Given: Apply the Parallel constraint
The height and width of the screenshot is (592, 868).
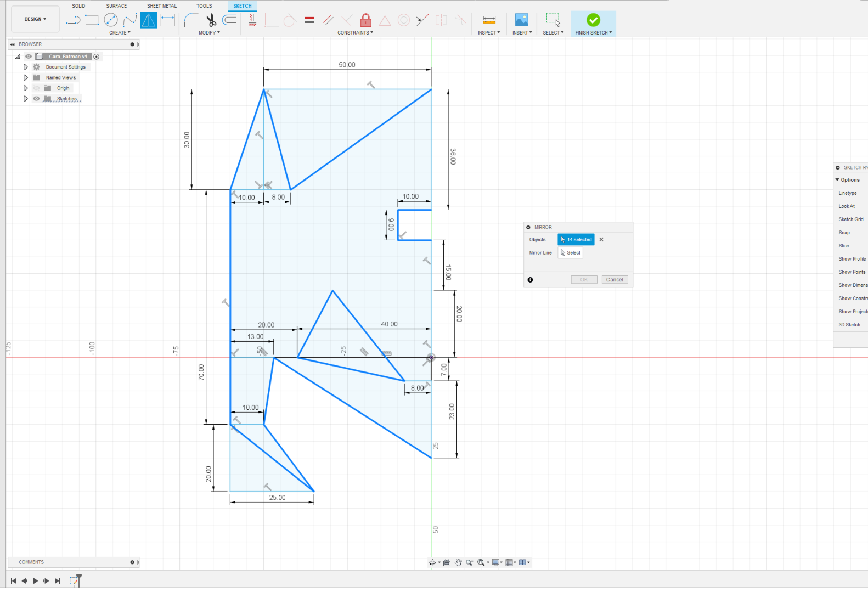Looking at the screenshot, I should pos(328,20).
